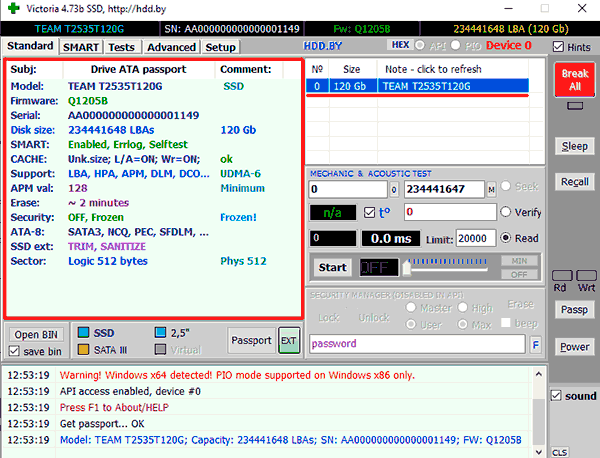
Task: Click the Limit field showing 20000
Action: tap(476, 239)
